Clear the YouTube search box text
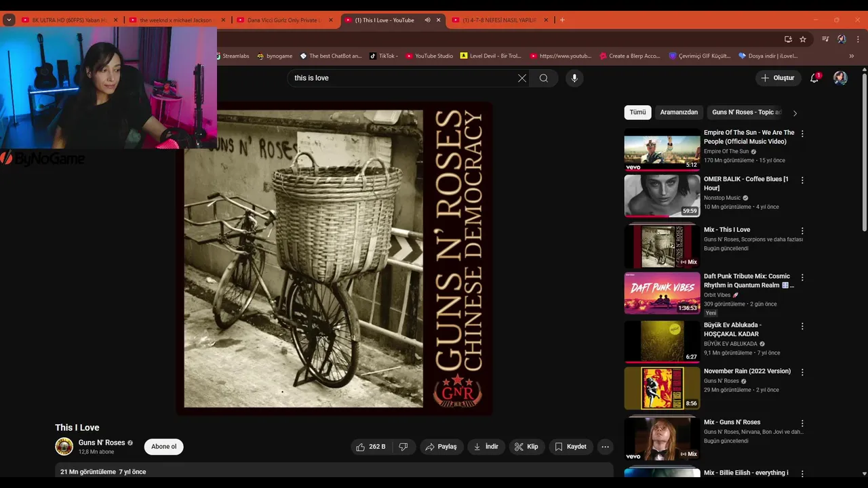The height and width of the screenshot is (488, 868). click(522, 78)
